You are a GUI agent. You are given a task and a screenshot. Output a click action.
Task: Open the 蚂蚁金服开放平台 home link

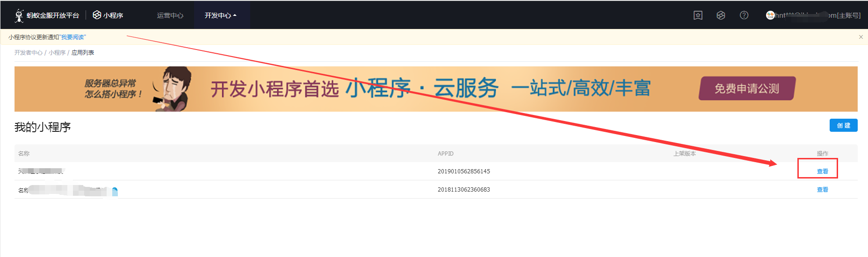coord(53,15)
